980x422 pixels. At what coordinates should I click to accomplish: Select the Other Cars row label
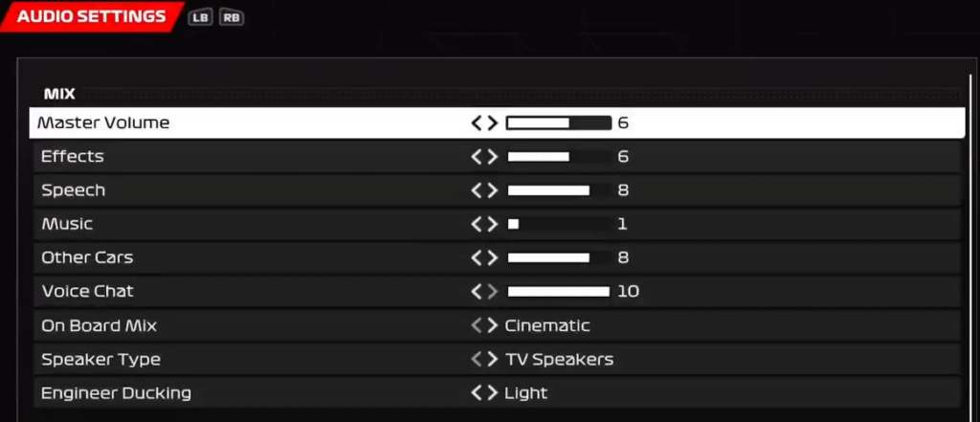point(87,257)
